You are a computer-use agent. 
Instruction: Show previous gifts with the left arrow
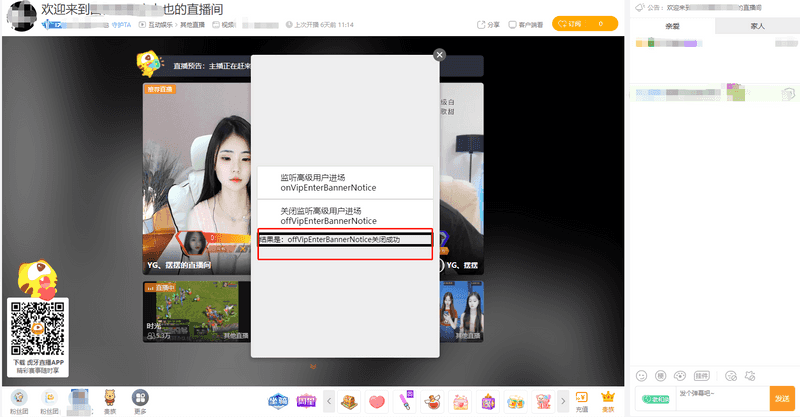click(329, 401)
